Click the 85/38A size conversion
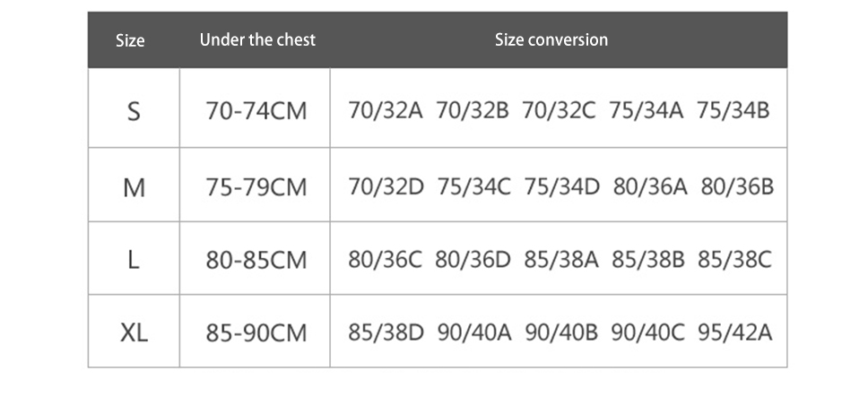Viewport: 868px width, 405px height. [x=560, y=260]
